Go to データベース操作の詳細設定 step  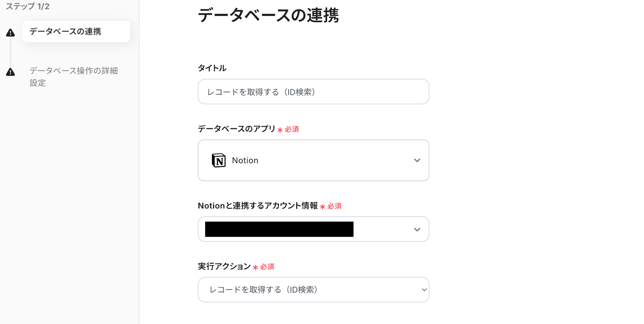(73, 76)
